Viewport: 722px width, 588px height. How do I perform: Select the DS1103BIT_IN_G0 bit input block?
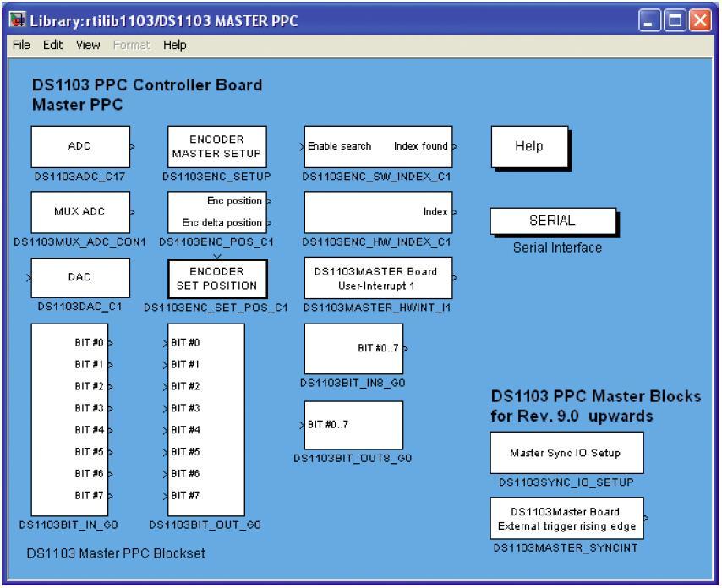pyautogui.click(x=69, y=420)
